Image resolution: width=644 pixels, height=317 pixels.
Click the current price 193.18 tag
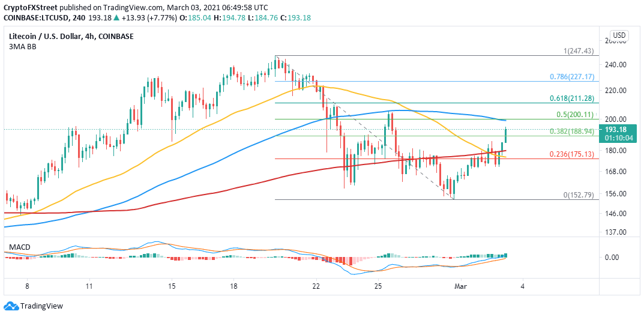click(624, 130)
